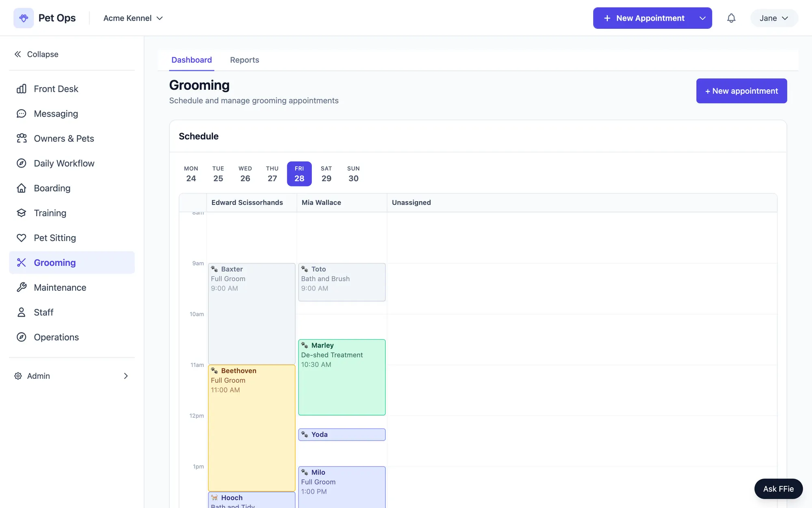The image size is (812, 508).
Task: Click the plus icon in New Appointment
Action: click(607, 18)
